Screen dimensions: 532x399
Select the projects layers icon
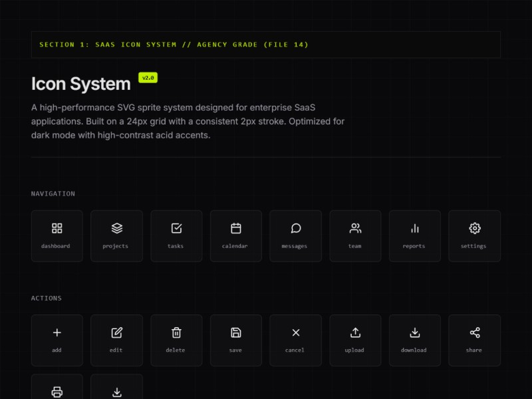coord(116,229)
